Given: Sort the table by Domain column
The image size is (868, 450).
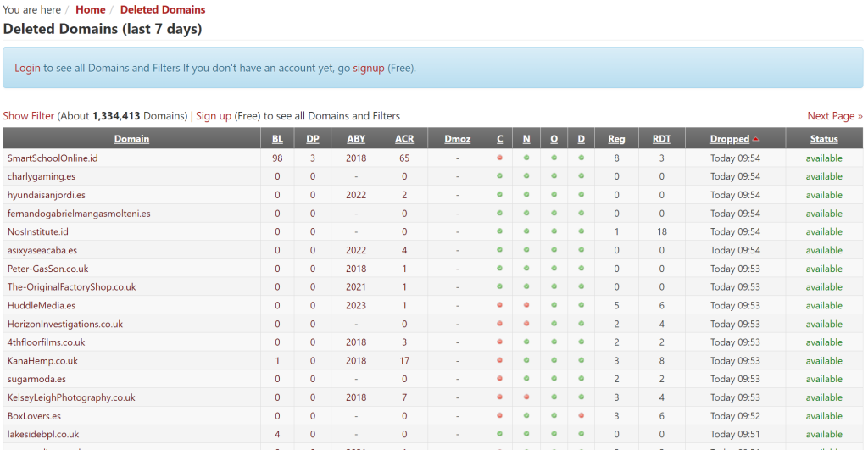Looking at the screenshot, I should (131, 139).
